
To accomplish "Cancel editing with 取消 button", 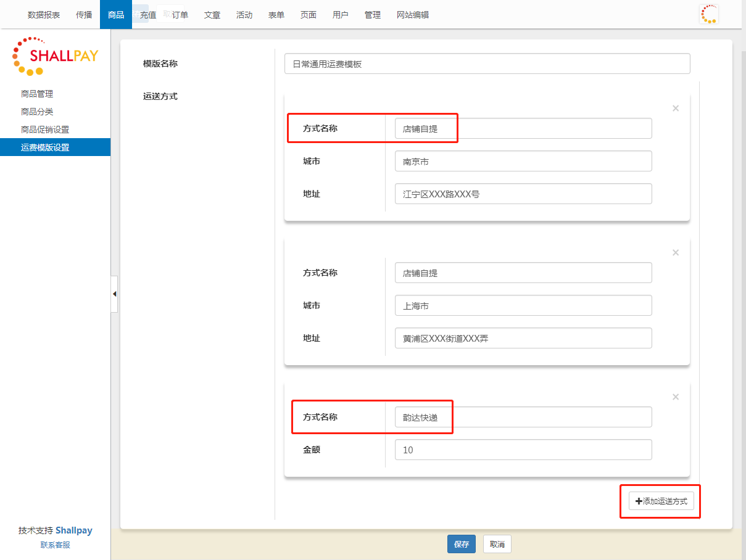I will (497, 545).
